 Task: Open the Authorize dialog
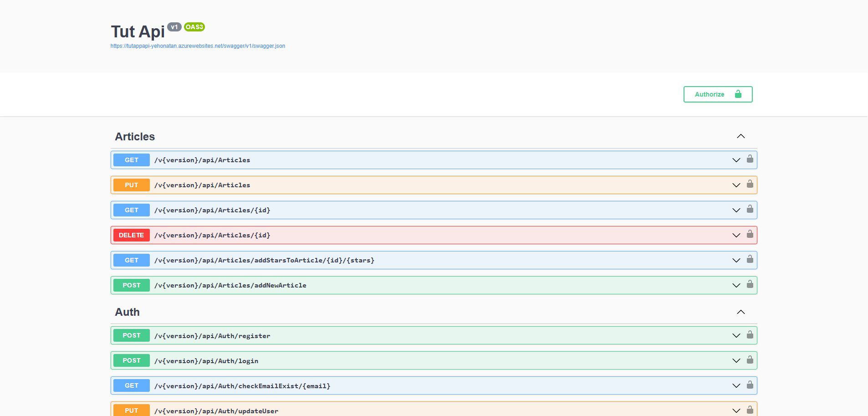pos(718,94)
